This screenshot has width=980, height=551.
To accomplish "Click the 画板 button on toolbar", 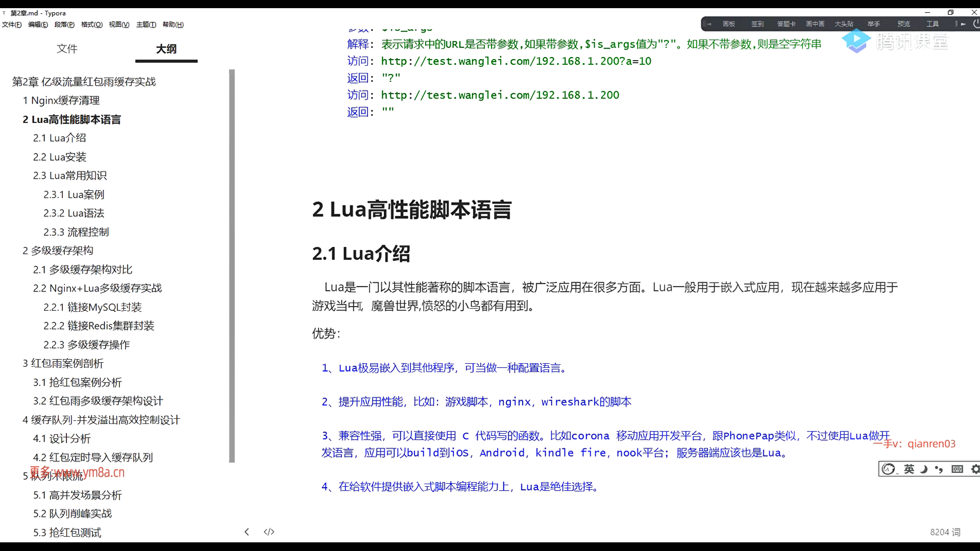I will 729,24.
